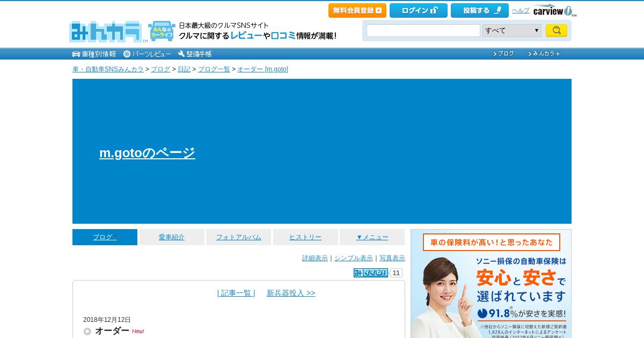This screenshot has width=644, height=338.
Task: Expand the すべて search category dropdown
Action: point(512,31)
